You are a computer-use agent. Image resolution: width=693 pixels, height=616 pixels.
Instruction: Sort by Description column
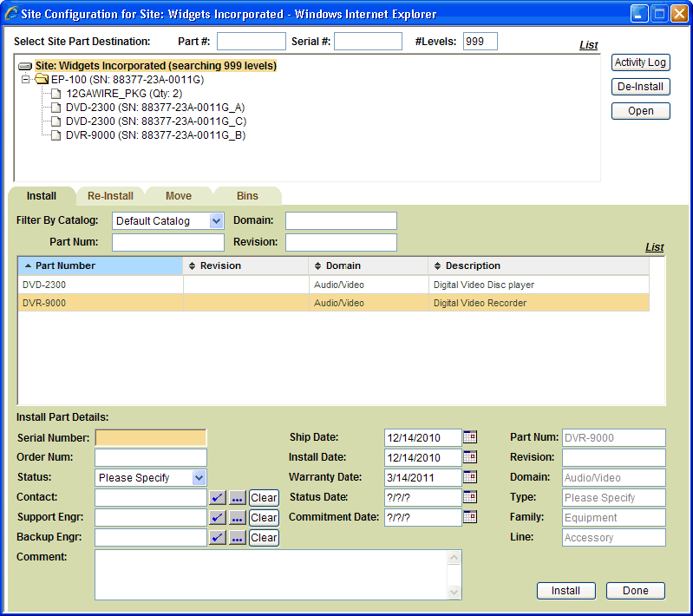coord(539,265)
